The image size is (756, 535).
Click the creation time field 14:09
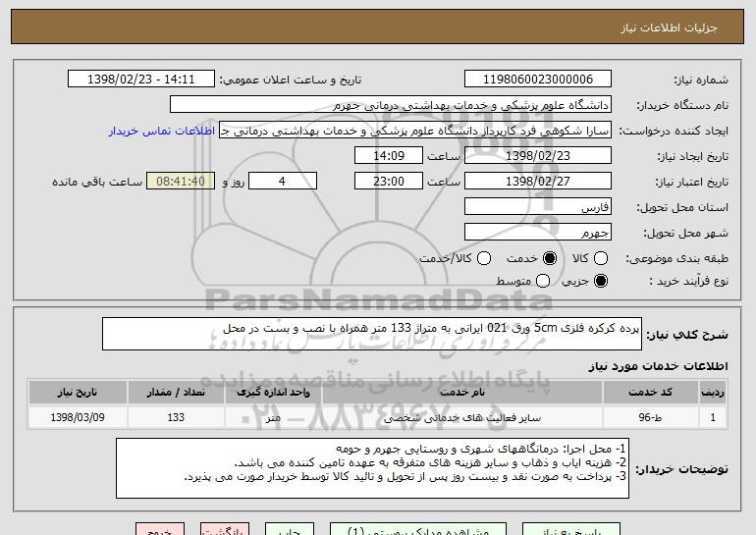[389, 156]
